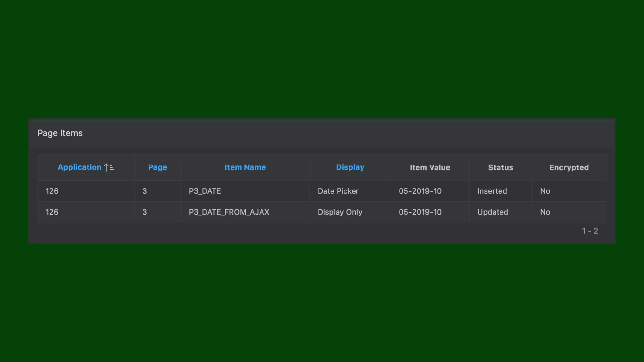Click Encrypted No cell in P3_DATE row

tap(545, 191)
